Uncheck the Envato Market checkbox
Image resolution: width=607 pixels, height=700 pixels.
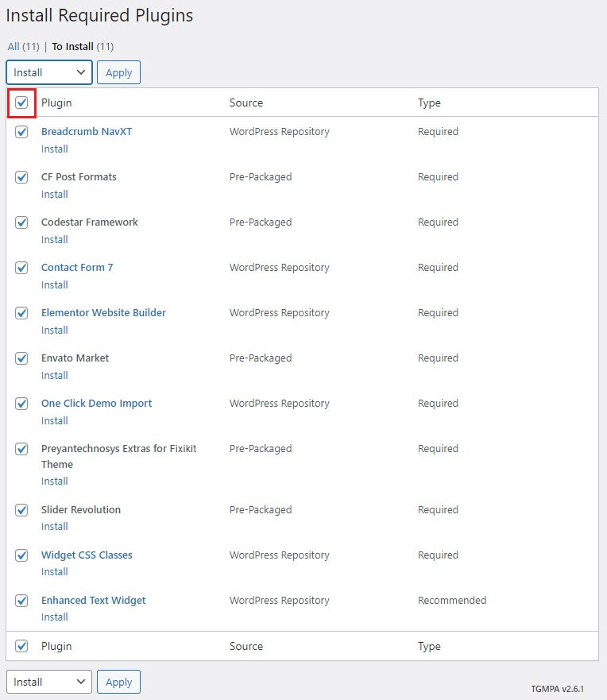[21, 358]
